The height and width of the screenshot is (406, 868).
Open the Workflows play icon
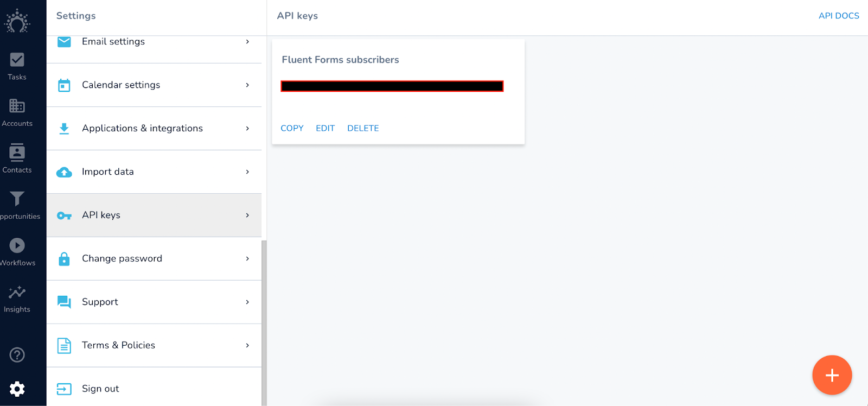[x=17, y=245]
